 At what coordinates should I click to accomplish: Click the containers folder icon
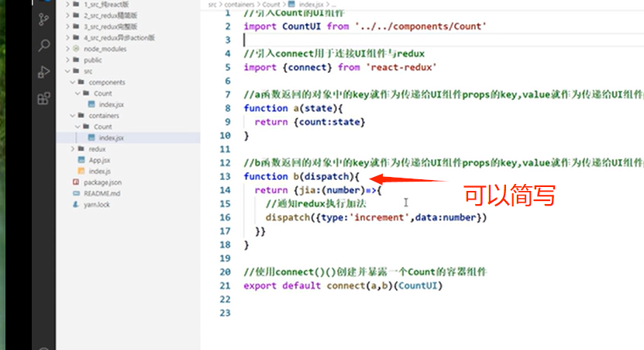click(81, 115)
